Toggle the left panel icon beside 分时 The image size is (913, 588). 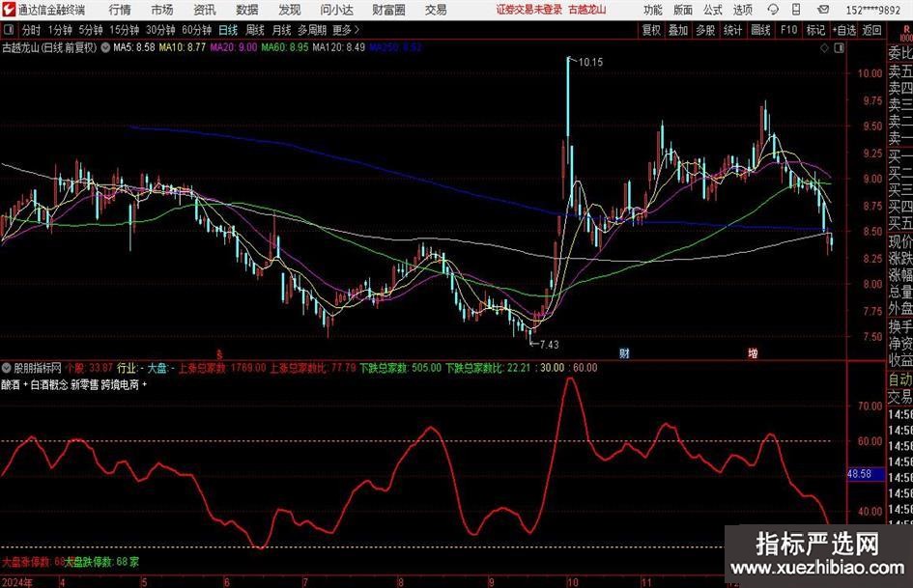8,30
